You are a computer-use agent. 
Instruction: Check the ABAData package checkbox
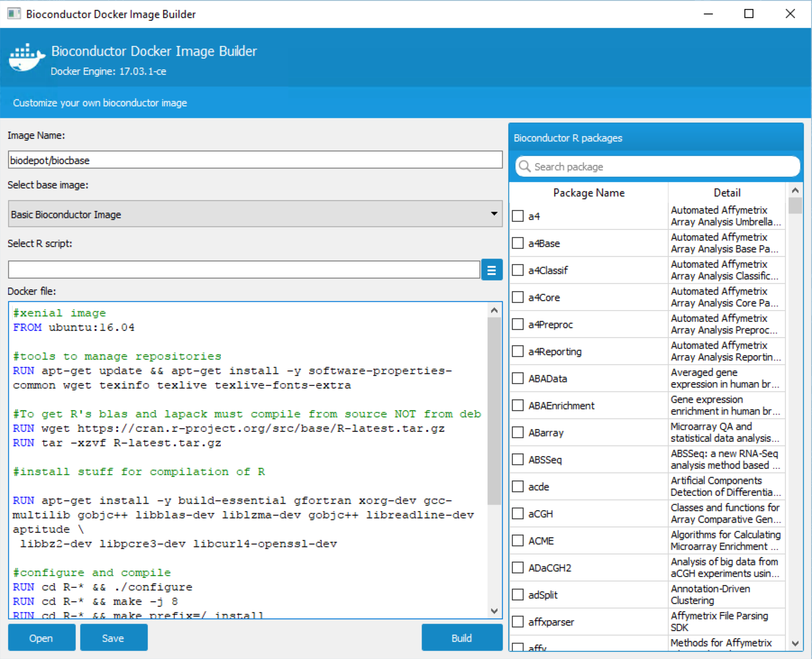click(518, 378)
